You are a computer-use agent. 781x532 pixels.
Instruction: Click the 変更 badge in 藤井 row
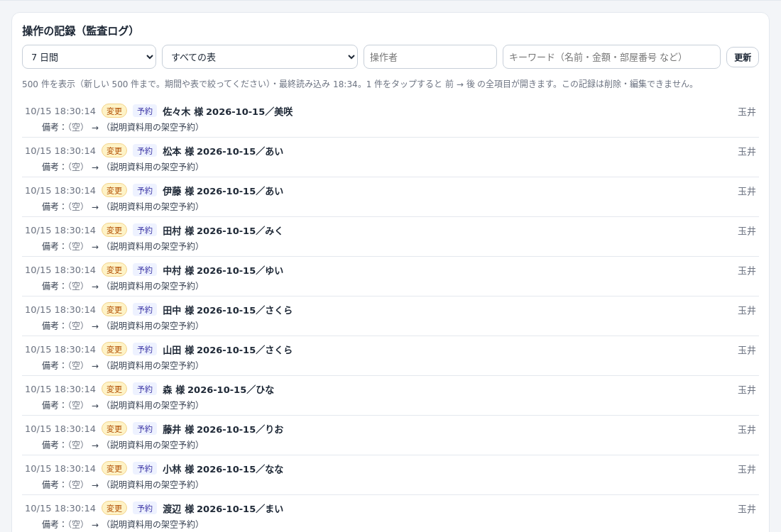tap(114, 429)
